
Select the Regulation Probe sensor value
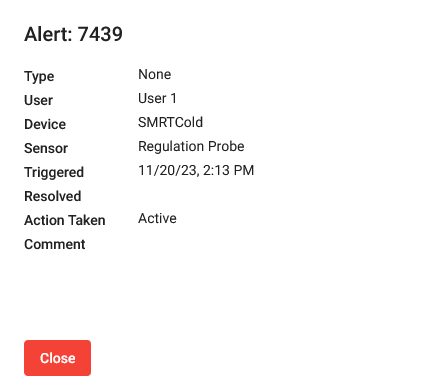(191, 146)
